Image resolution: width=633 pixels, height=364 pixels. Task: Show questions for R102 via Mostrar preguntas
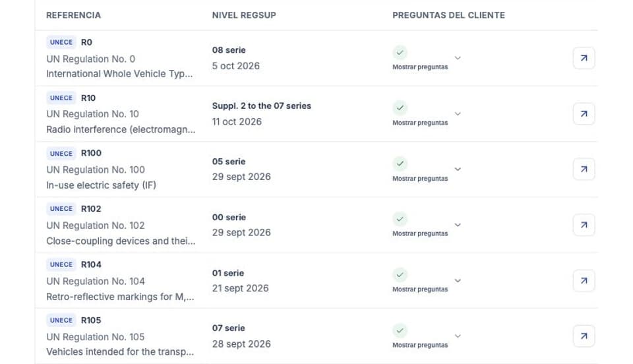click(420, 233)
